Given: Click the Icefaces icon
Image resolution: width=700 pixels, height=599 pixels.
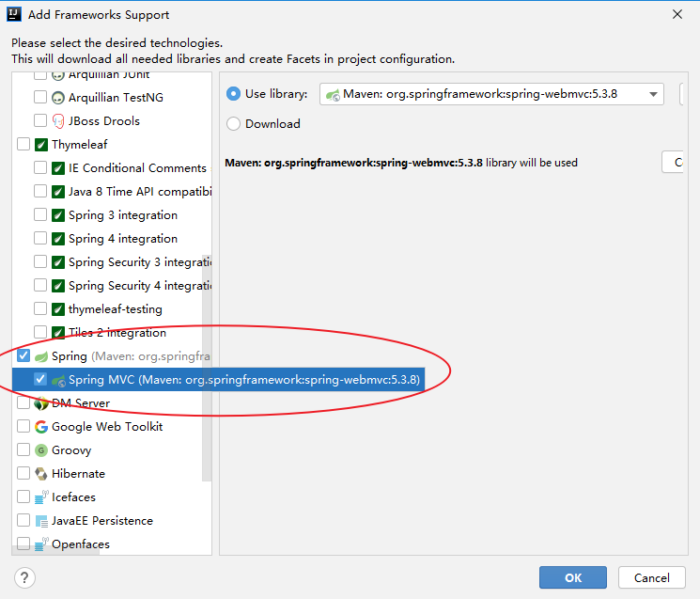Looking at the screenshot, I should coord(41,497).
